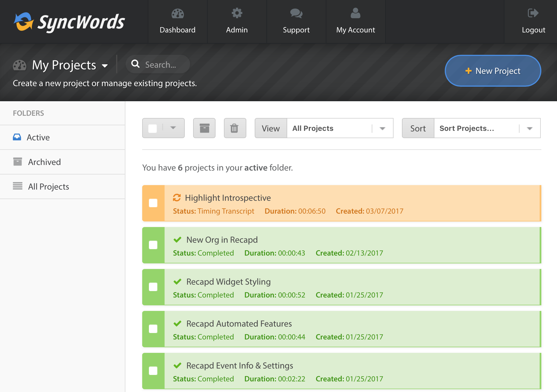
Task: Click Duration: 00:00:44 text
Action: pyautogui.click(x=275, y=337)
